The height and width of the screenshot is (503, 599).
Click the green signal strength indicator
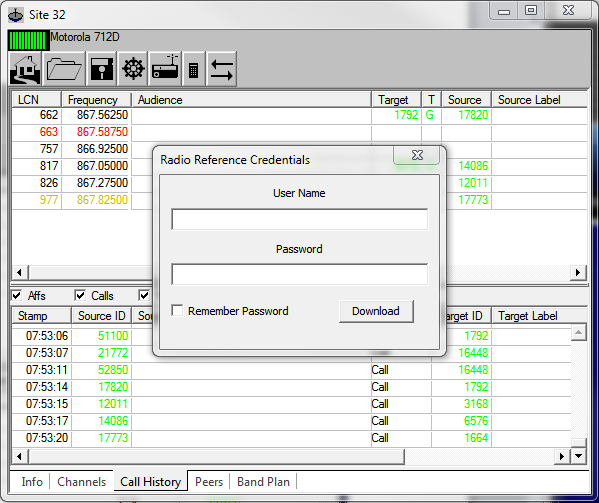coord(29,40)
